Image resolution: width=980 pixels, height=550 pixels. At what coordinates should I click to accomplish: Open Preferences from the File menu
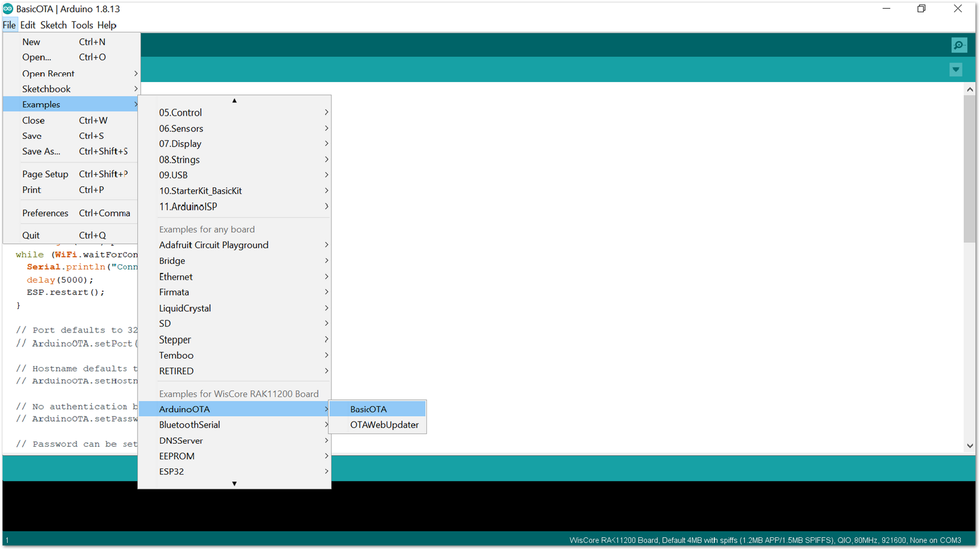tap(71, 213)
